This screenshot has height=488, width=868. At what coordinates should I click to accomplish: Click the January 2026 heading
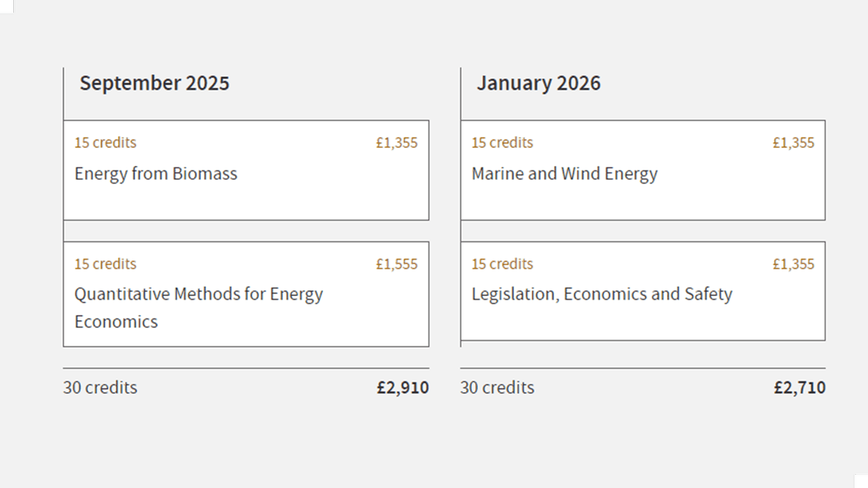(x=538, y=83)
